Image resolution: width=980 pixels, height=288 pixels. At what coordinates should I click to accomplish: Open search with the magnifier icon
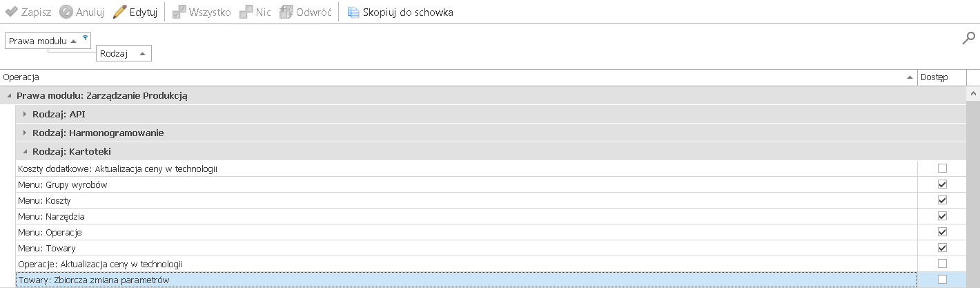coord(968,39)
